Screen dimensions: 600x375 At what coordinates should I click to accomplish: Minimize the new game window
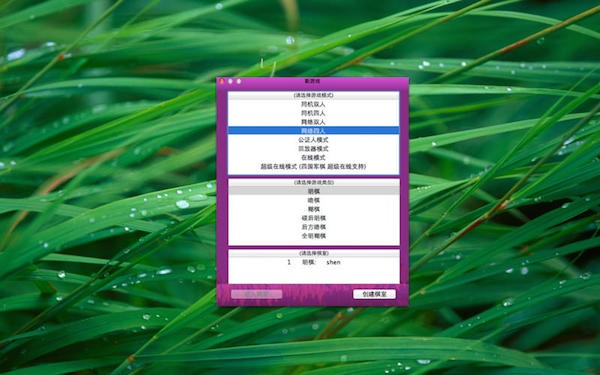230,82
